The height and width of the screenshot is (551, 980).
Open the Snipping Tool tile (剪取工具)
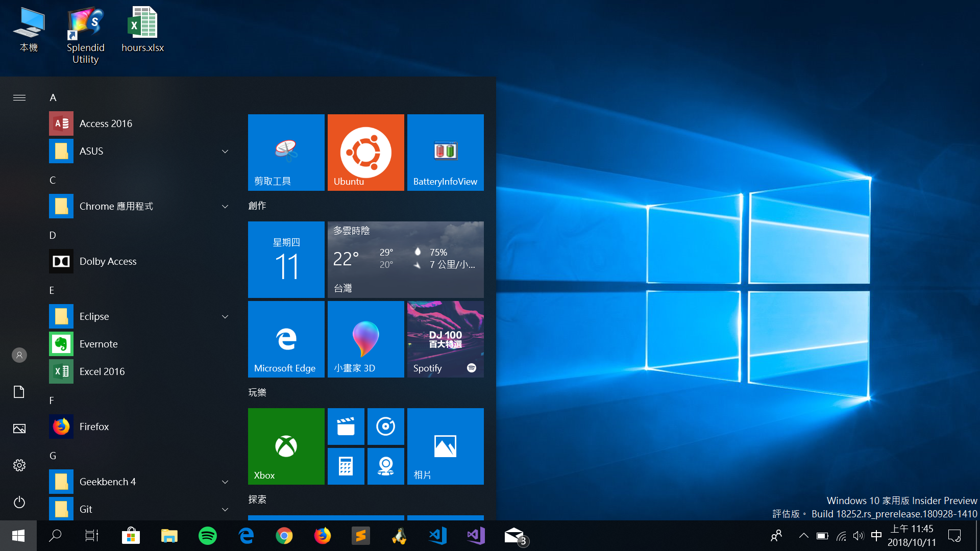(x=286, y=153)
